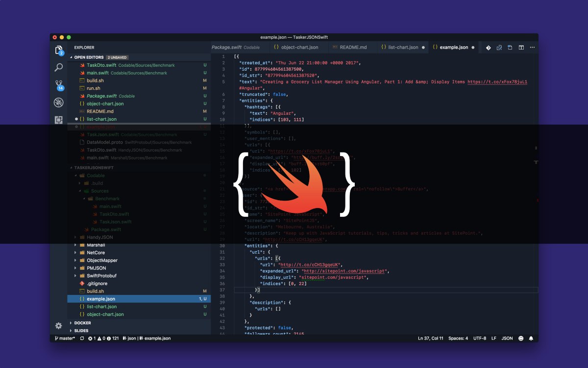Change the UTF-8 encoding setting
588x368 pixels.
tap(480, 338)
